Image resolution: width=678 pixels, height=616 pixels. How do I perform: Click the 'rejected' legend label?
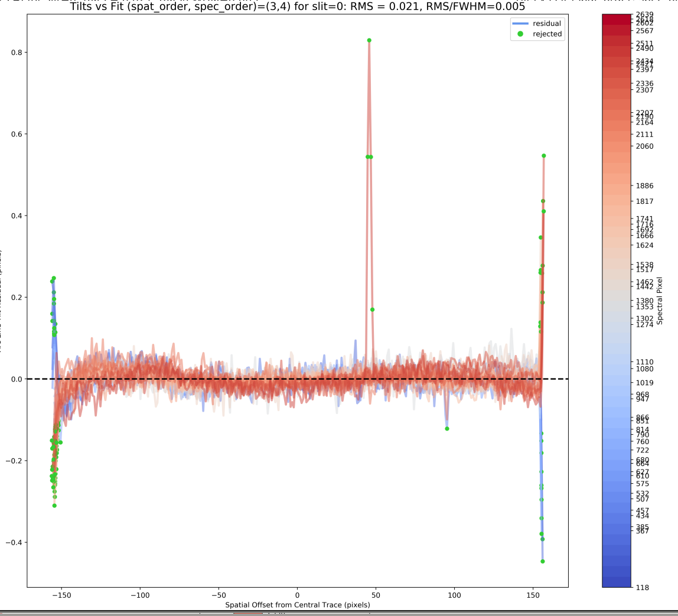pyautogui.click(x=547, y=34)
